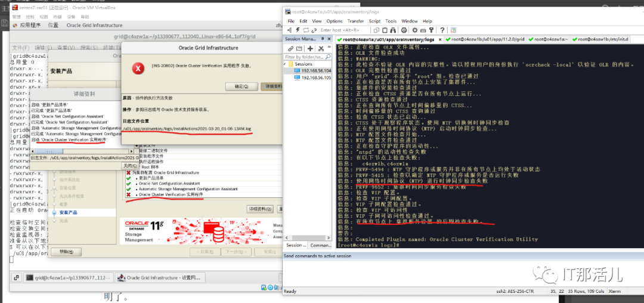
Task: Open Session Options gear icon
Action: point(415,30)
